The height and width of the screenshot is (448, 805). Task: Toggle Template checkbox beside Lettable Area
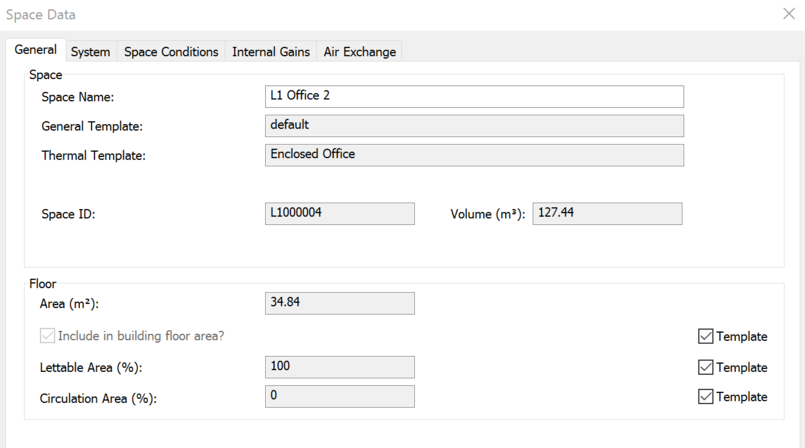point(706,367)
